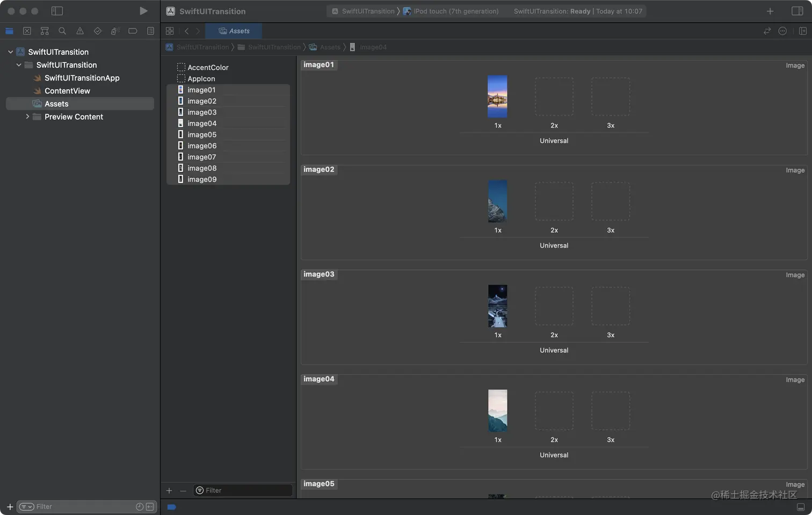Select Assets in project navigator
The height and width of the screenshot is (515, 812).
click(80, 104)
